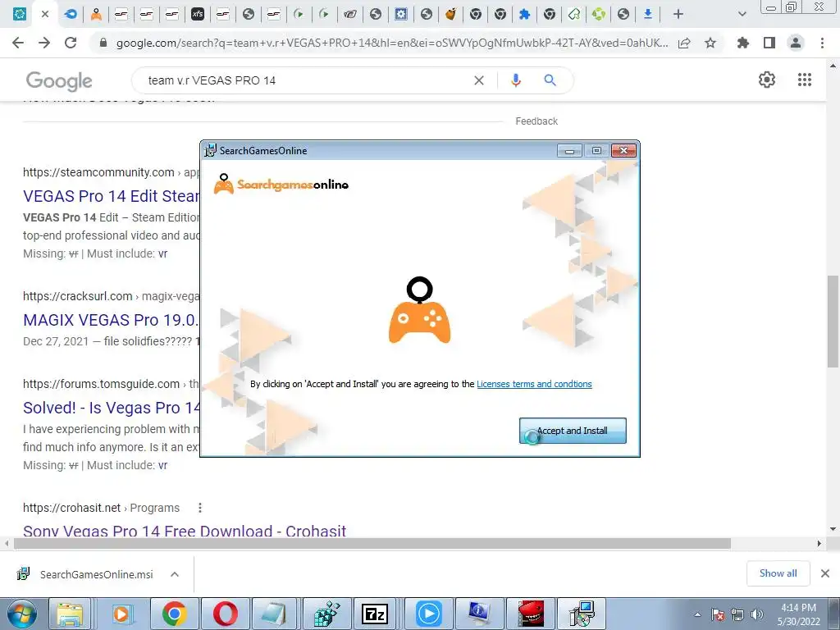Open the Chrome extensions puzzle menu
Image resolution: width=840 pixels, height=630 pixels.
coord(742,43)
